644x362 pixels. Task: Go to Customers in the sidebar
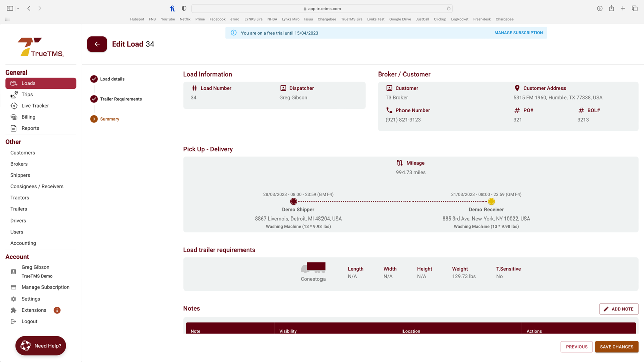23,153
